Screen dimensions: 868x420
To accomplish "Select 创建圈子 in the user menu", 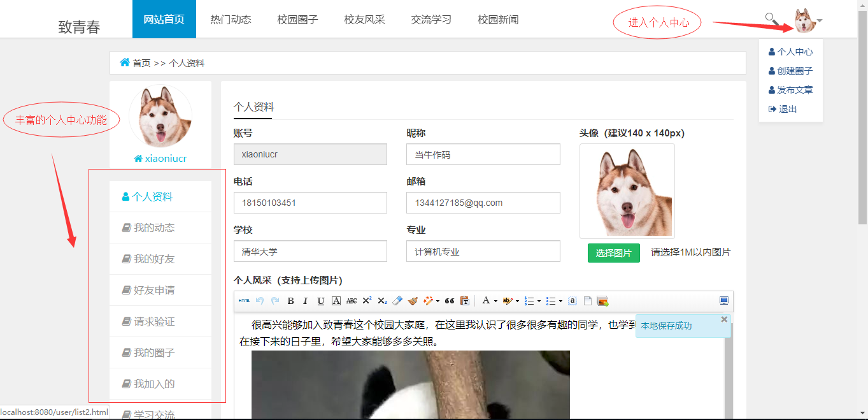I will (791, 71).
